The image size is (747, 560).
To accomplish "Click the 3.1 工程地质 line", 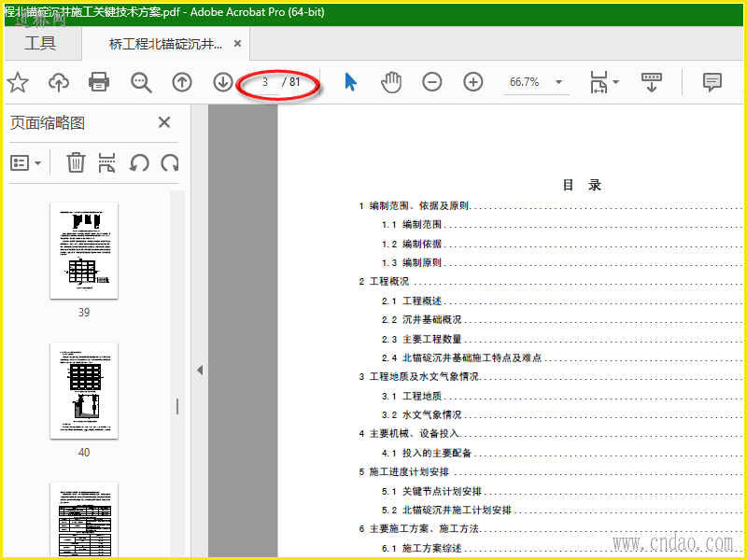I will coord(564,396).
